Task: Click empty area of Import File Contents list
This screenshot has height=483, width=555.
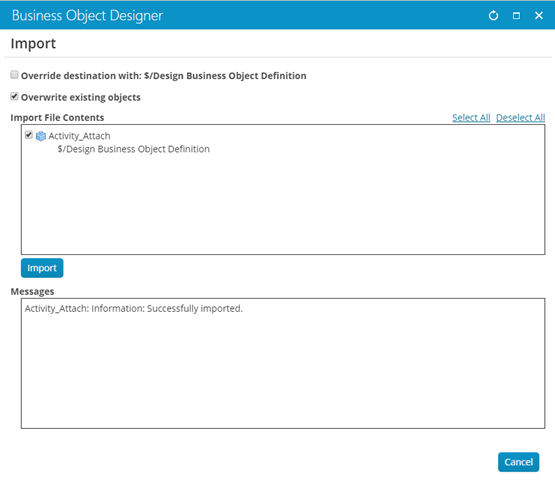Action: (283, 205)
